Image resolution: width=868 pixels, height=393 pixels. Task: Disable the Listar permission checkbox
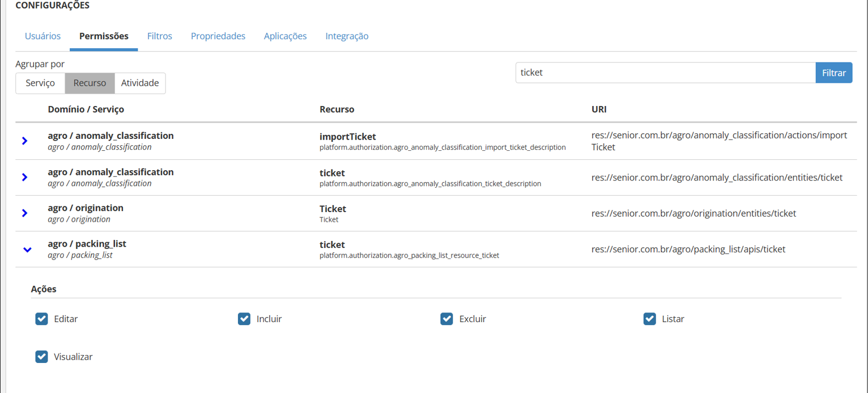click(x=649, y=319)
